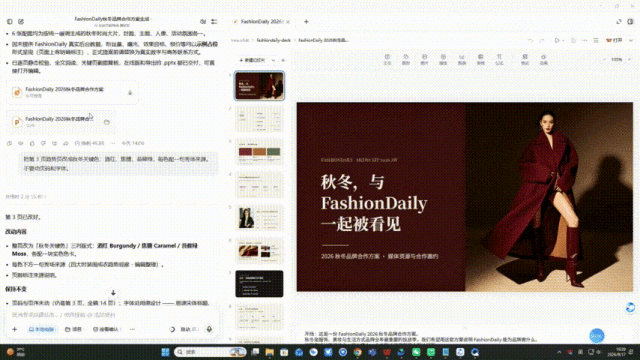Toggle the right side panel layout icon
This screenshot has width=640, height=360.
630,22
